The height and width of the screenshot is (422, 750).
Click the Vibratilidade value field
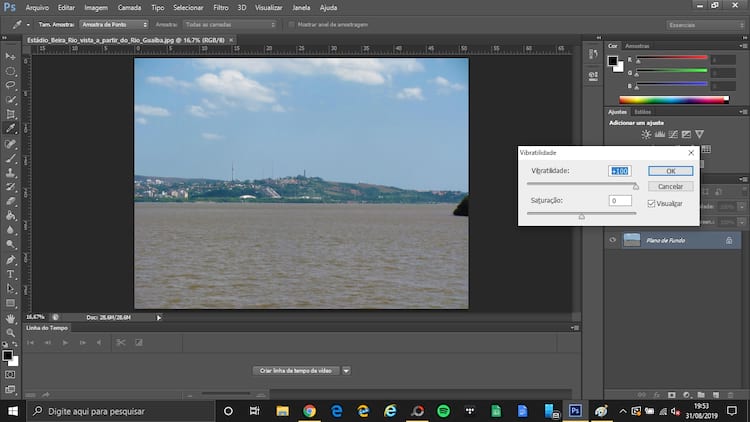coord(620,171)
